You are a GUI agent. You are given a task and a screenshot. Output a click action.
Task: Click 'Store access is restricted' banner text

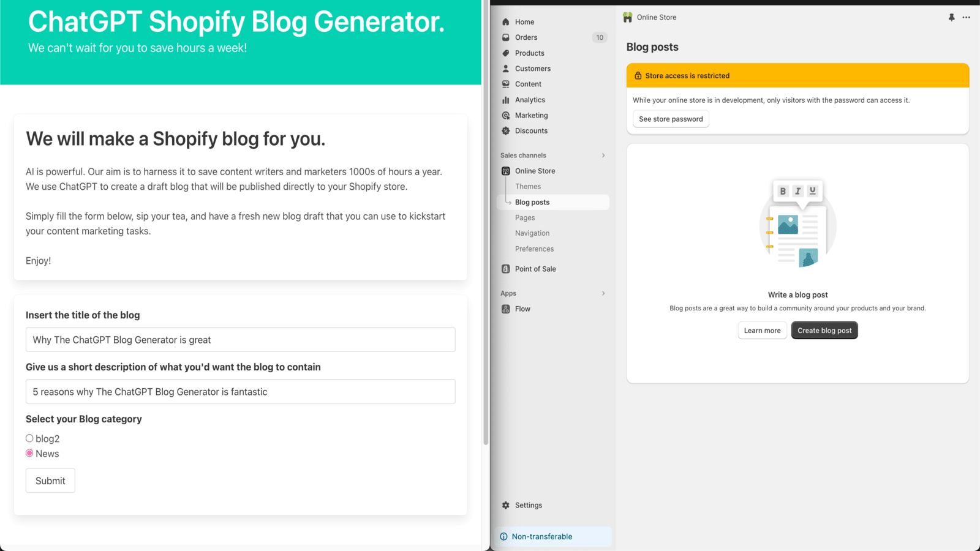(687, 76)
